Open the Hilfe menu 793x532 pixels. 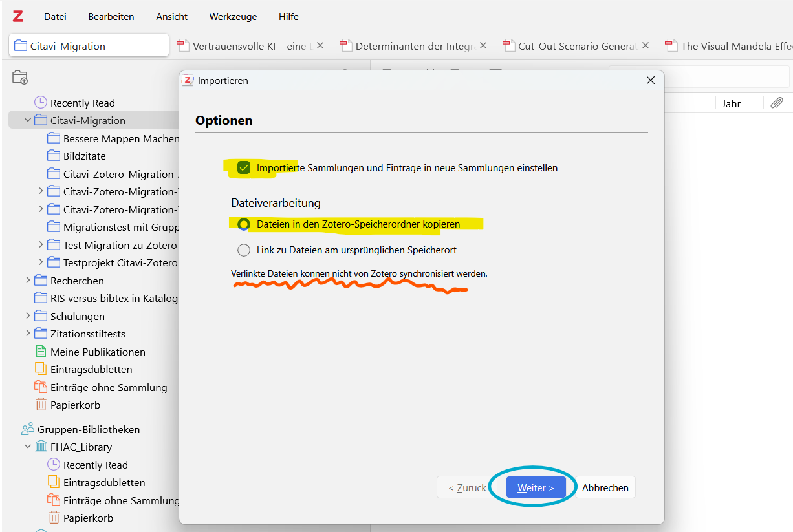click(x=288, y=16)
